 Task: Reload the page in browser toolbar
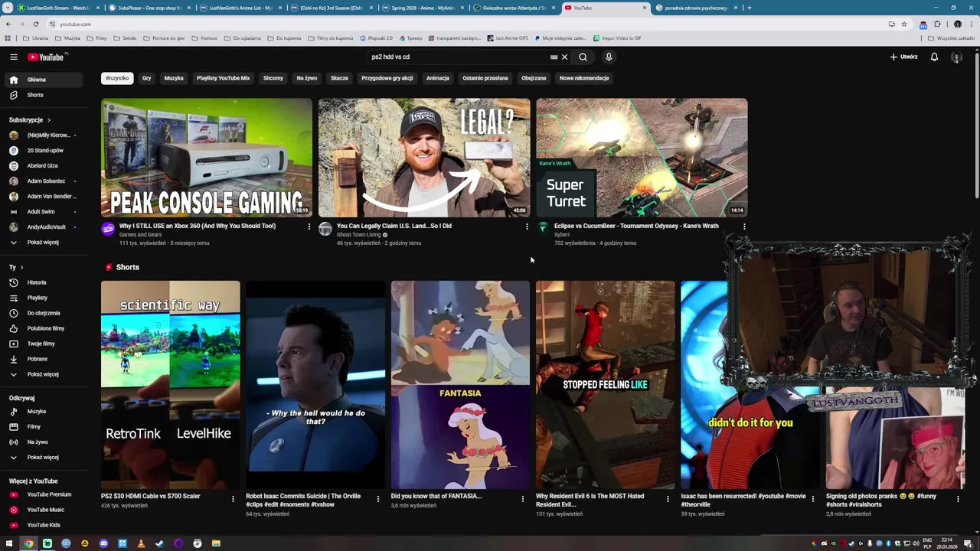pos(35,24)
